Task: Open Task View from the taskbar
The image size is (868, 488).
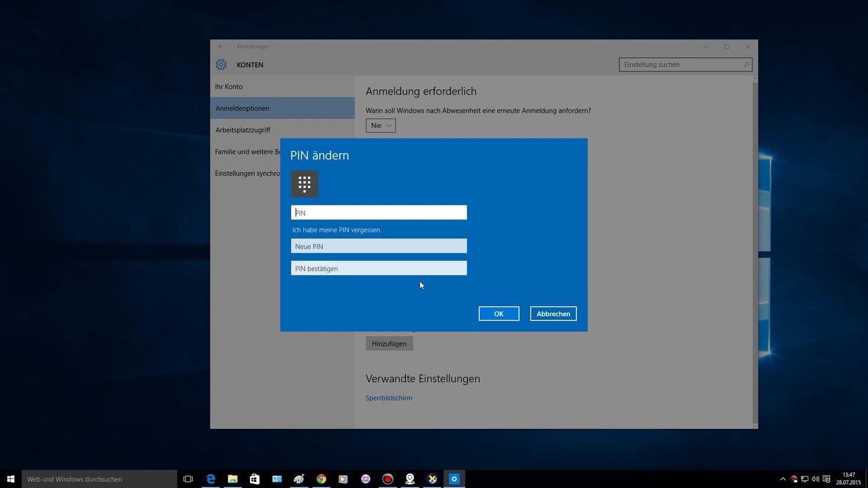Action: pos(188,479)
